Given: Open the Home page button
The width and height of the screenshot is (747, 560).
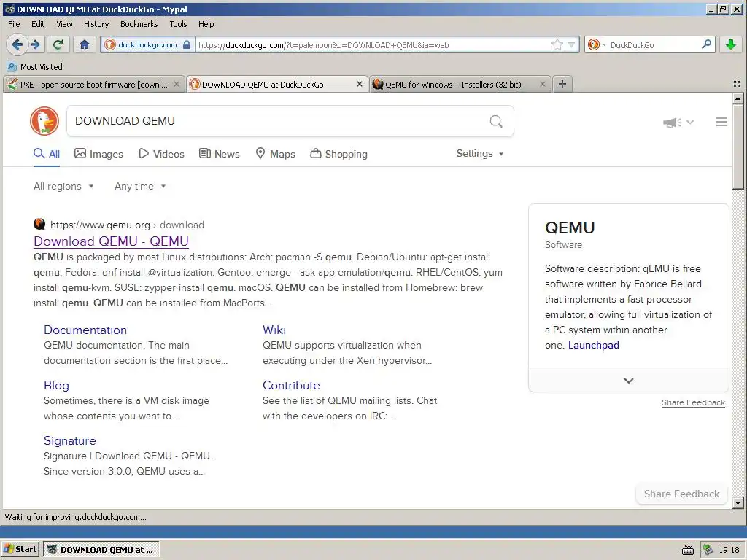Looking at the screenshot, I should point(85,44).
